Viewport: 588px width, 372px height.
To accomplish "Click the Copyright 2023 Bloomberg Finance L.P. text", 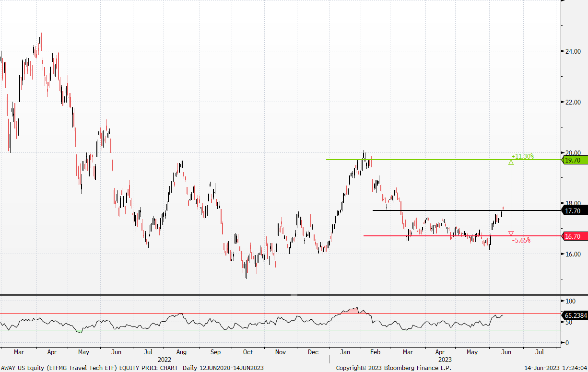I will pyautogui.click(x=393, y=368).
